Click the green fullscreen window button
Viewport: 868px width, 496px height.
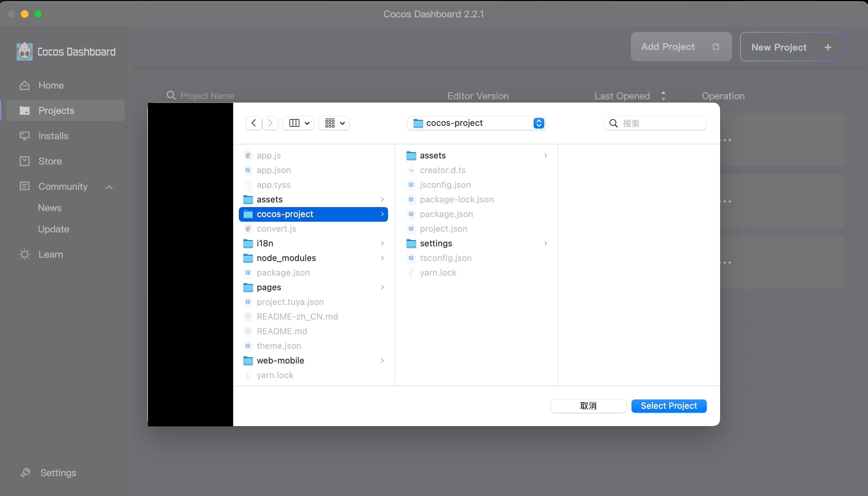tap(38, 14)
